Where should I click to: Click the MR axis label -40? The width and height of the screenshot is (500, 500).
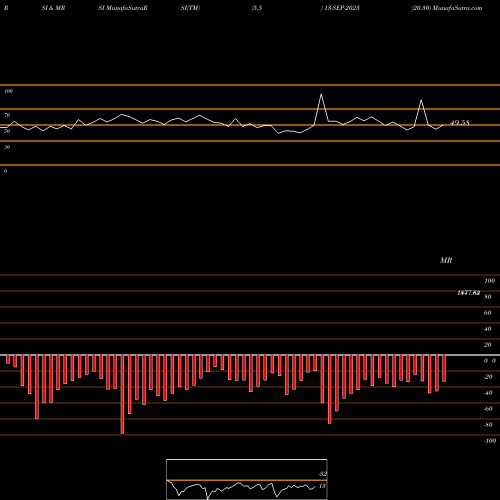tap(488, 393)
